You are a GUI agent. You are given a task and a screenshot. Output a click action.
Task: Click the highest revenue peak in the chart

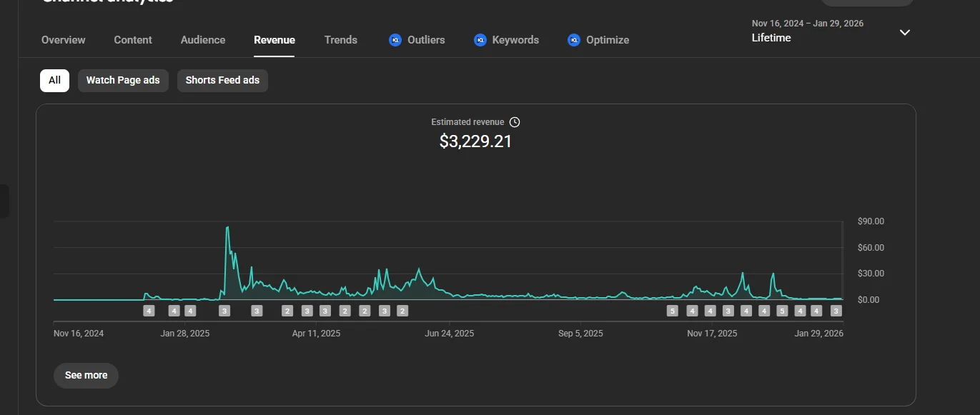point(227,228)
